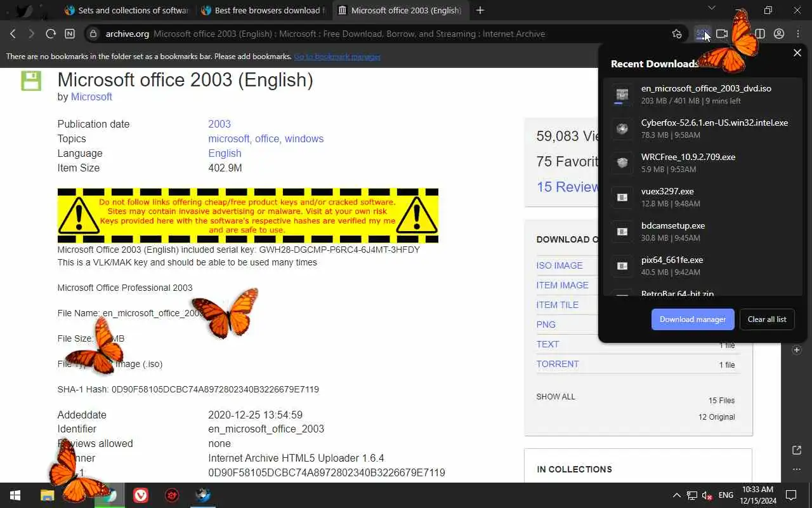This screenshot has height=508, width=812.
Task: Reload the archive.org page
Action: pos(51,34)
